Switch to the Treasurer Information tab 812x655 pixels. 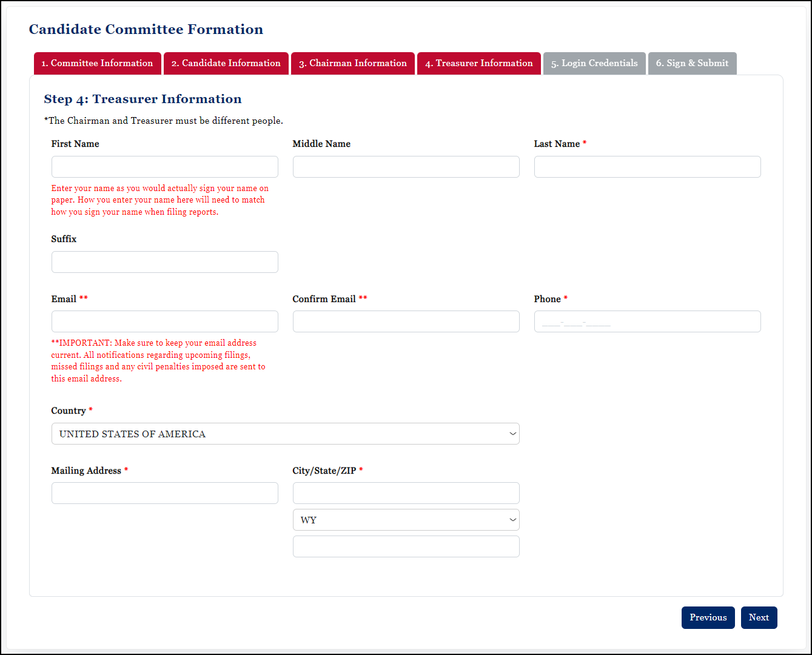click(x=478, y=63)
